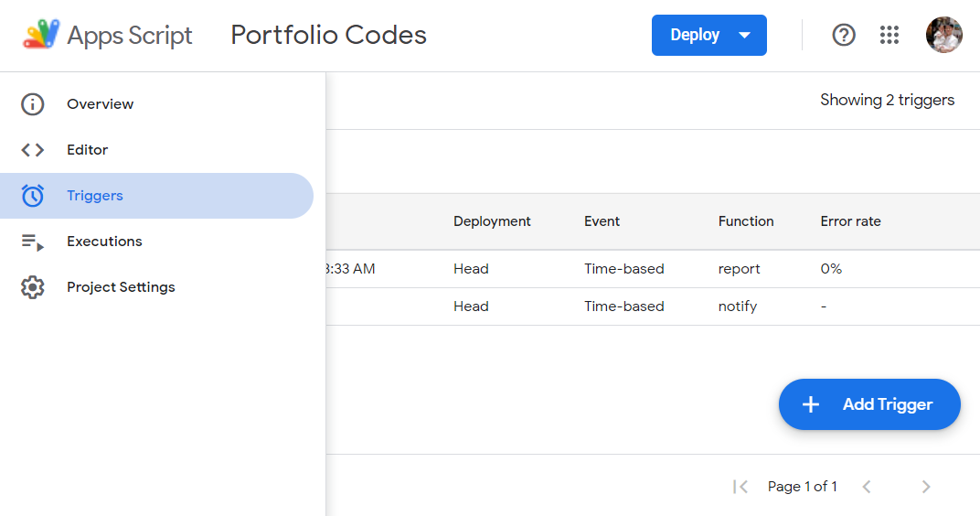Select Executions in the sidebar menu

pyautogui.click(x=104, y=242)
